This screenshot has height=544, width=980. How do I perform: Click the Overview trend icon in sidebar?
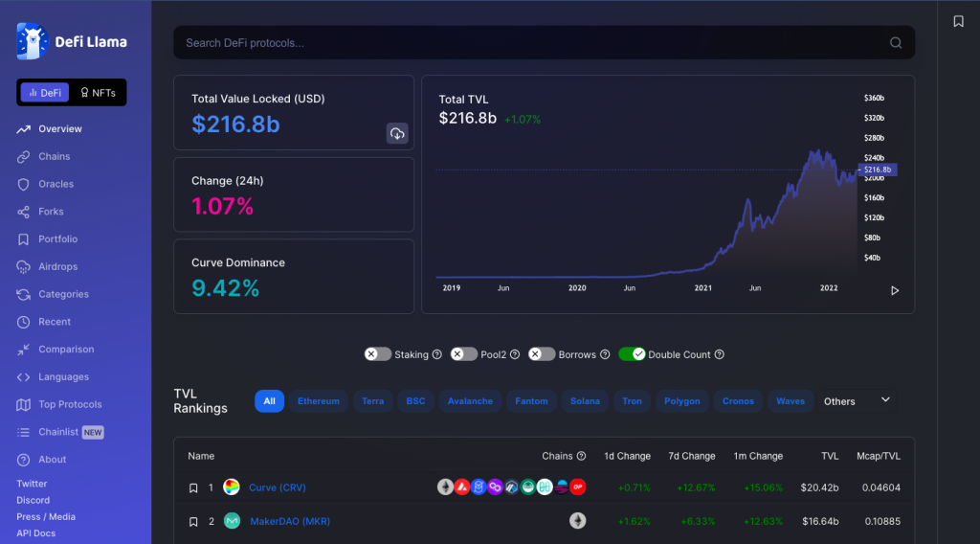(x=23, y=128)
